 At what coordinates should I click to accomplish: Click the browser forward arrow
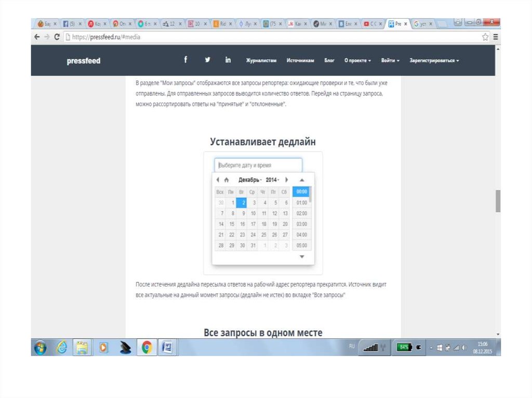47,37
